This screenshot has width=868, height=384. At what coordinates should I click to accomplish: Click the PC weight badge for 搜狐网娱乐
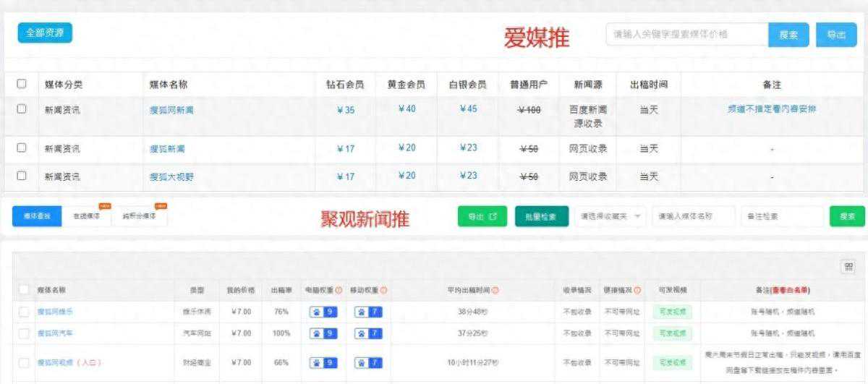(323, 312)
